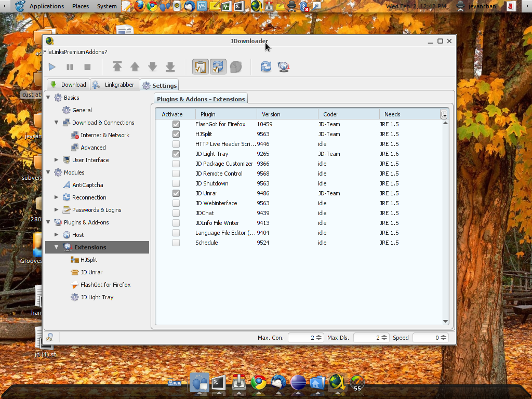Click the Pause downloads toolbar icon
Image resolution: width=532 pixels, height=399 pixels.
point(70,67)
